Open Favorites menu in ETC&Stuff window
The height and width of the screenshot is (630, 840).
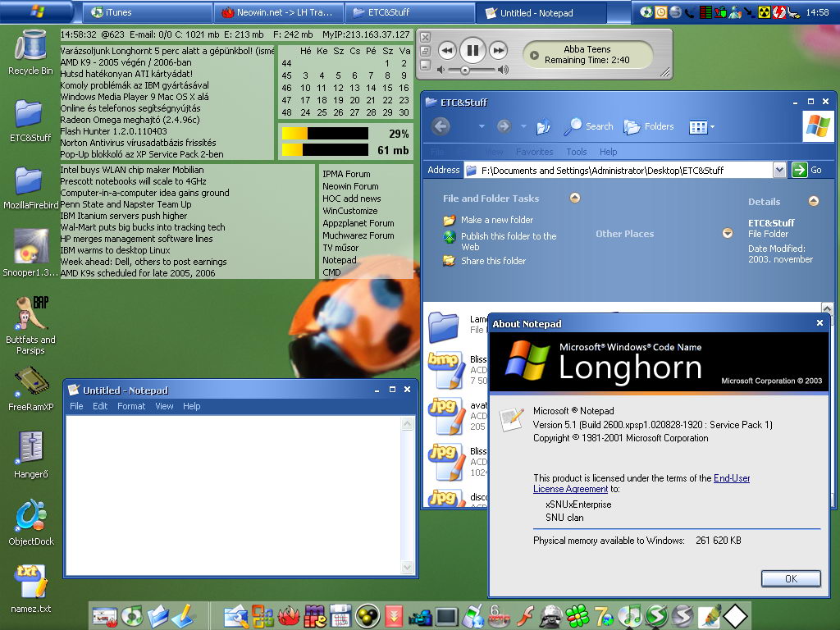pos(534,152)
